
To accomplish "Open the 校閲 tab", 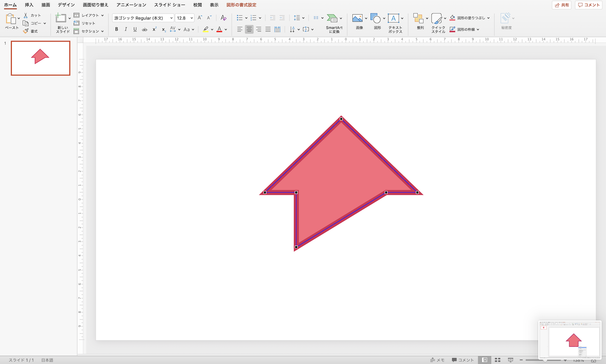I will pos(198,5).
